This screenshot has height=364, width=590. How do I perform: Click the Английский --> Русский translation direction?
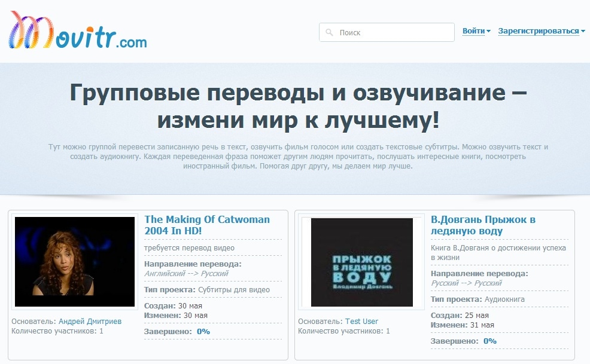(x=187, y=274)
